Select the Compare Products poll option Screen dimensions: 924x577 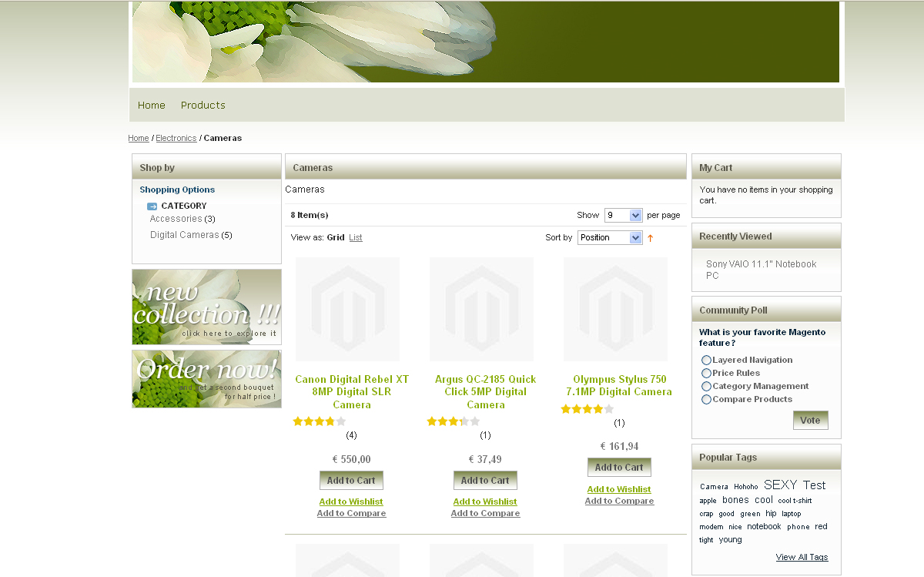point(706,400)
